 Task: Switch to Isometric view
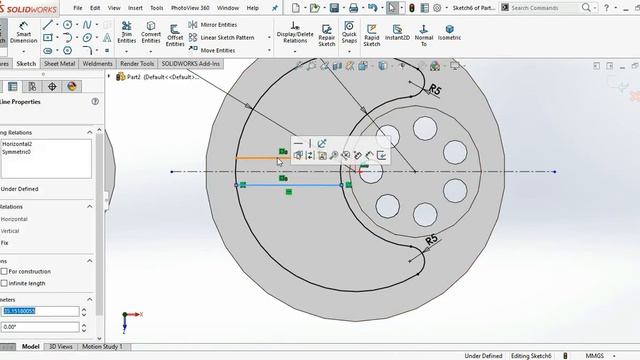point(449,32)
